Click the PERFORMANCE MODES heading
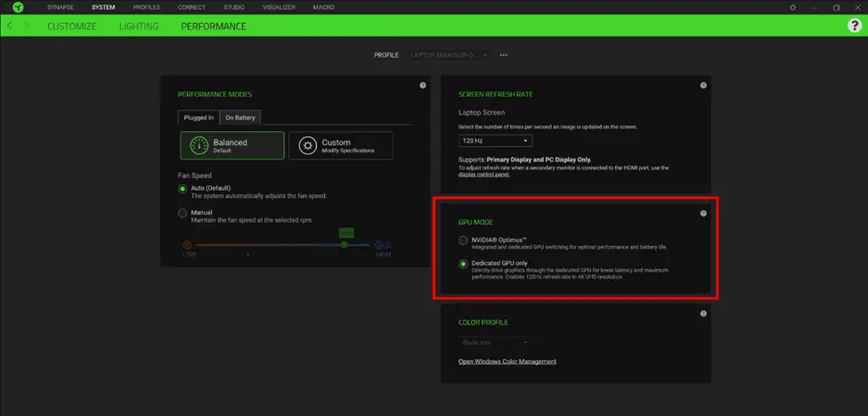Screen dimensions: 868x416 pyautogui.click(x=215, y=94)
